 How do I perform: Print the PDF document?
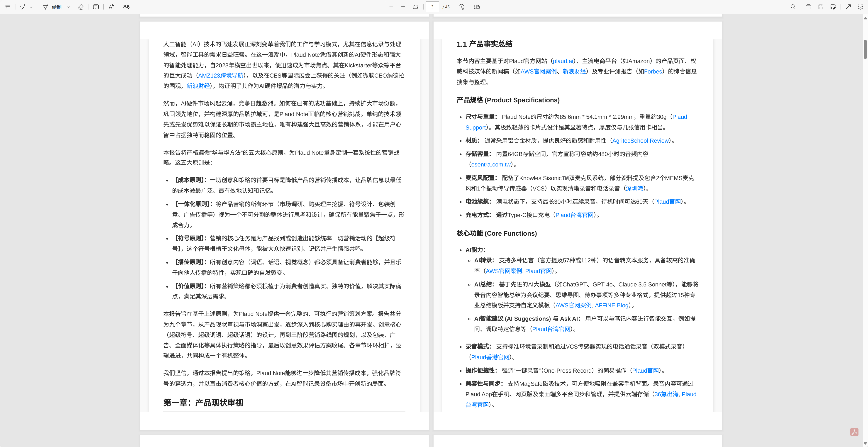tap(808, 7)
